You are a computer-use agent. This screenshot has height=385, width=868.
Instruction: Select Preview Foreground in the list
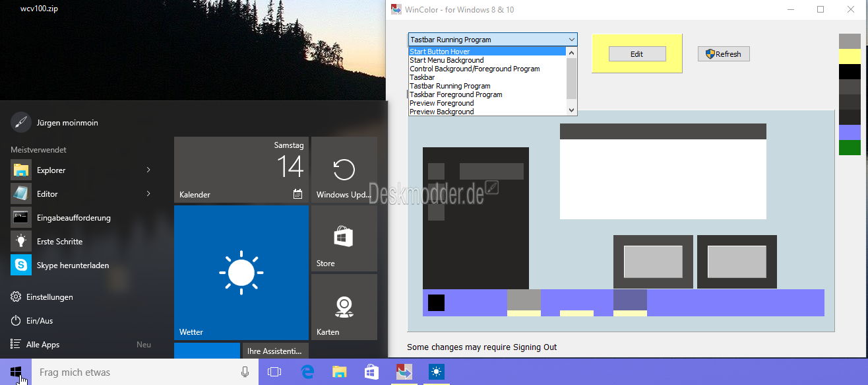tap(487, 103)
